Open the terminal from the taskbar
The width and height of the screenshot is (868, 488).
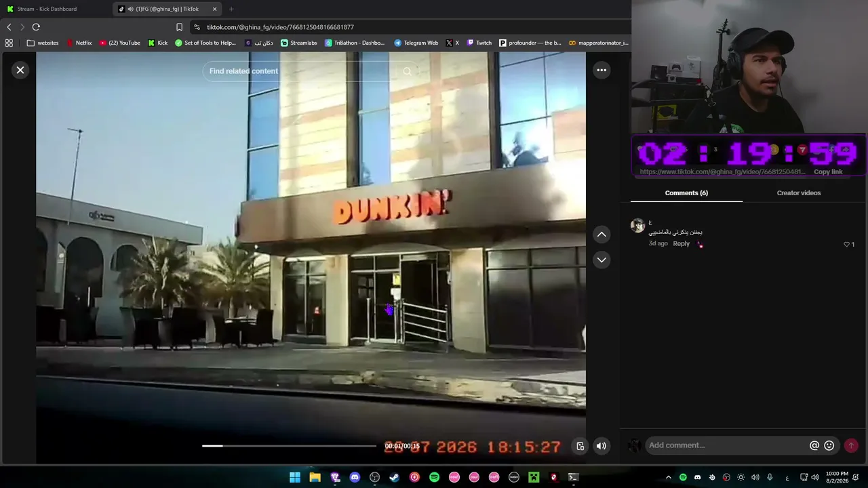pyautogui.click(x=573, y=477)
